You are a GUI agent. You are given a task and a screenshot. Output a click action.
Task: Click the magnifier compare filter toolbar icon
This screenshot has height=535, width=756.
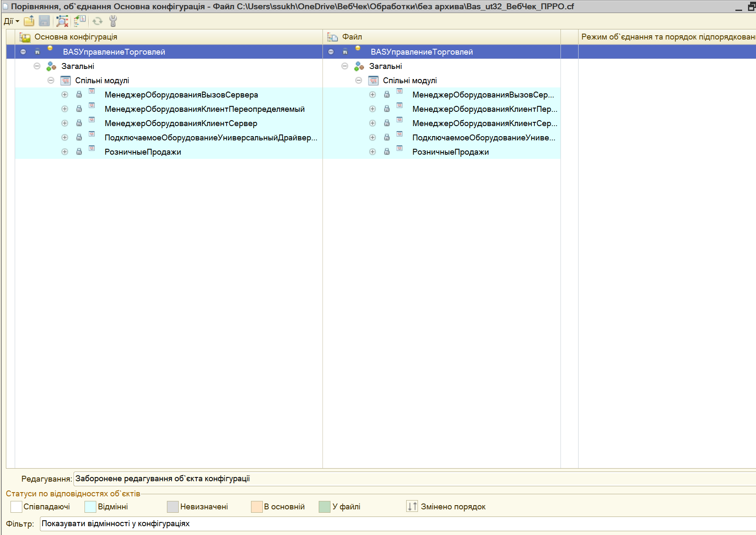[62, 21]
